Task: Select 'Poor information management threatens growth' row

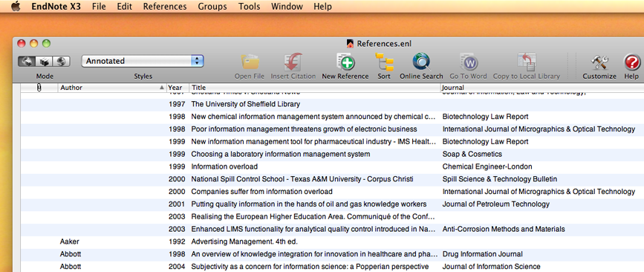Action: click(x=332, y=129)
